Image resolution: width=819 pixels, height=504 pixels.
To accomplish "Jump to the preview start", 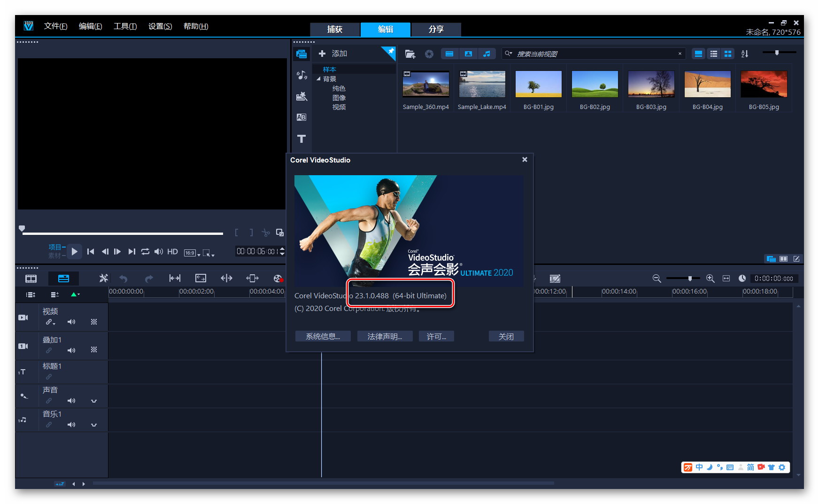I will point(91,252).
